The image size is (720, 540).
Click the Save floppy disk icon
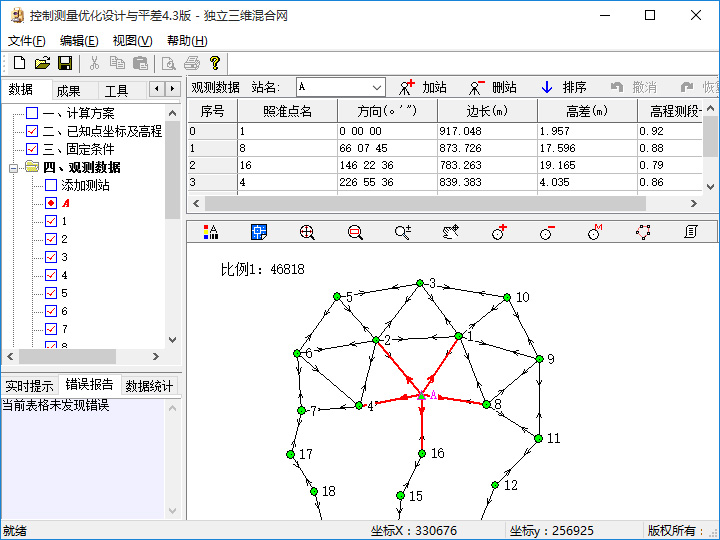(65, 63)
